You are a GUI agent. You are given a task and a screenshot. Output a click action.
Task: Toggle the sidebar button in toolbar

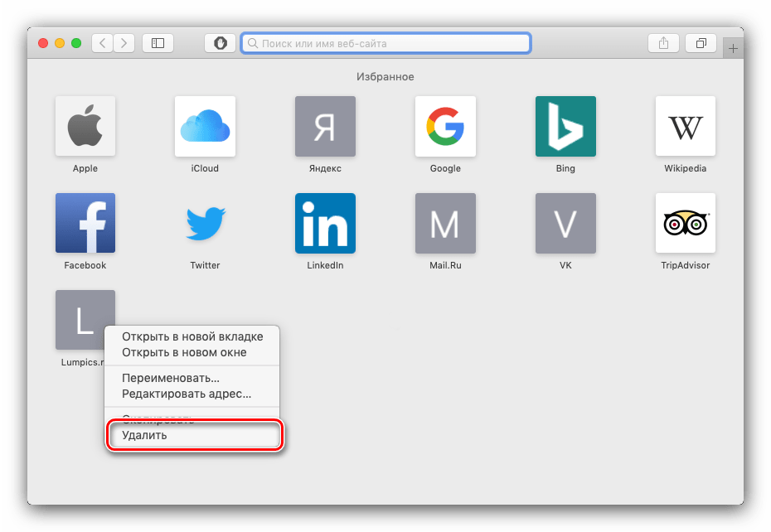(158, 43)
